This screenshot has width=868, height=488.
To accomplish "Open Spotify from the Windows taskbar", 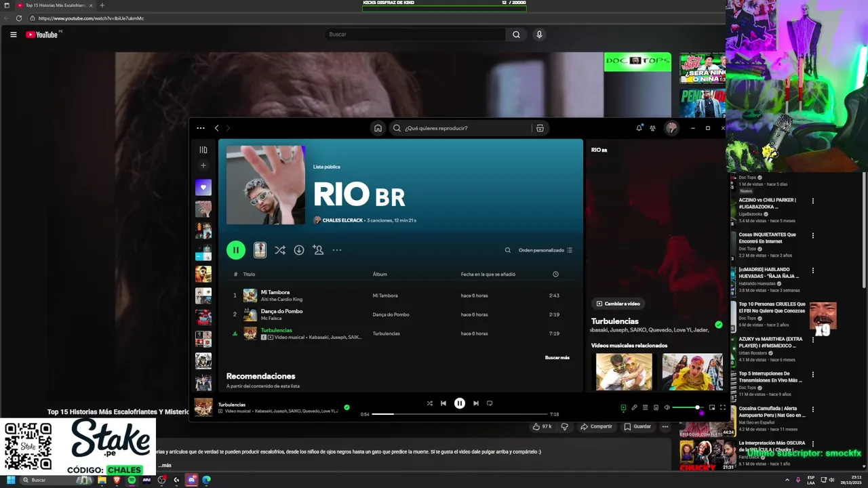I will coord(132,480).
